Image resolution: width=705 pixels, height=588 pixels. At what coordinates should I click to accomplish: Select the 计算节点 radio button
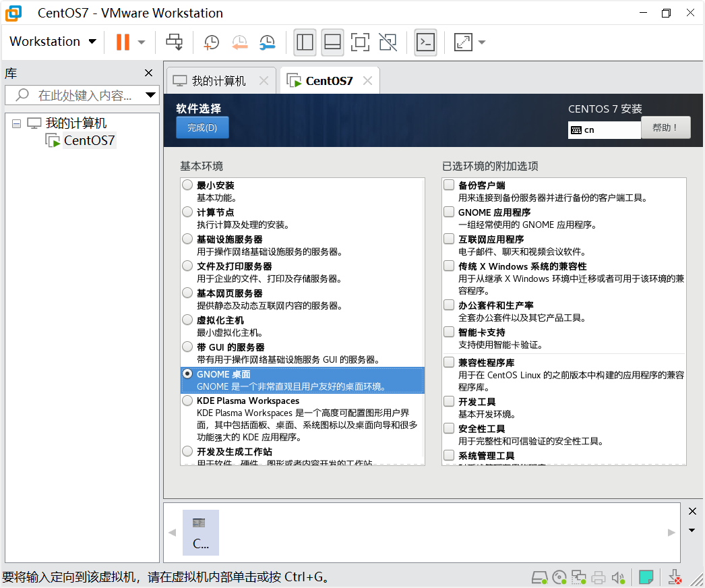click(187, 212)
